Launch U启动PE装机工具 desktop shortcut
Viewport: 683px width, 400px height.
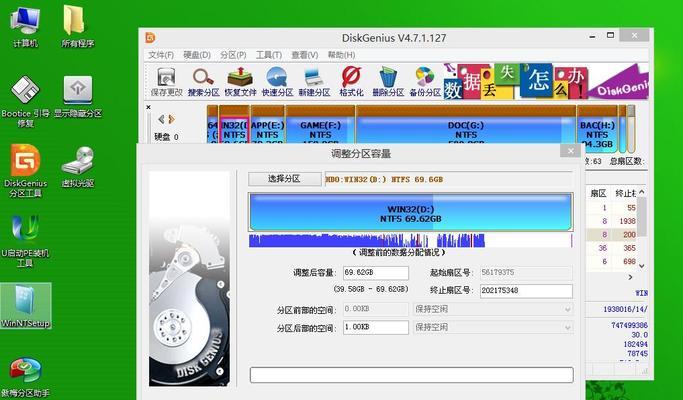(x=25, y=241)
